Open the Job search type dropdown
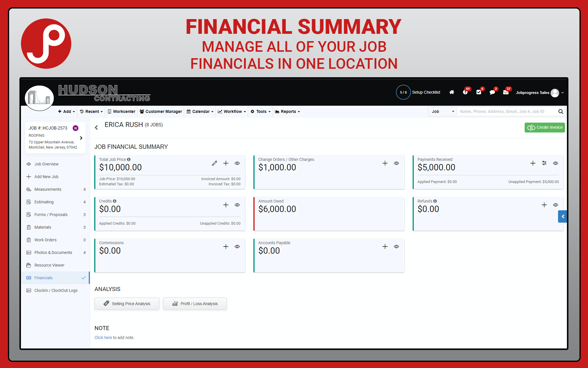 point(442,111)
